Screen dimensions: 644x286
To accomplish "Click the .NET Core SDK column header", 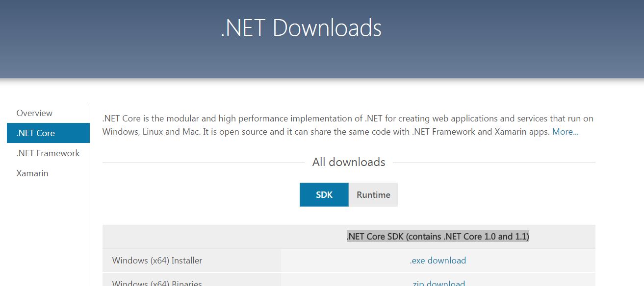I will [x=438, y=237].
